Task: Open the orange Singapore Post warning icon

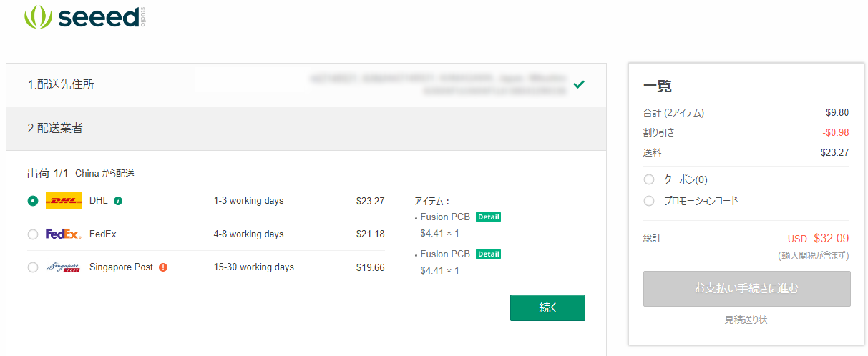Action: [x=163, y=267]
